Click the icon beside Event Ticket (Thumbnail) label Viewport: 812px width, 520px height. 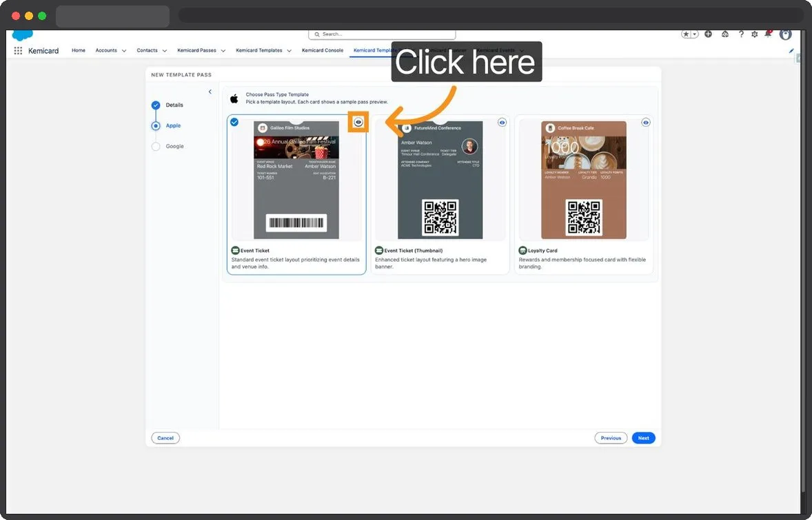point(378,251)
